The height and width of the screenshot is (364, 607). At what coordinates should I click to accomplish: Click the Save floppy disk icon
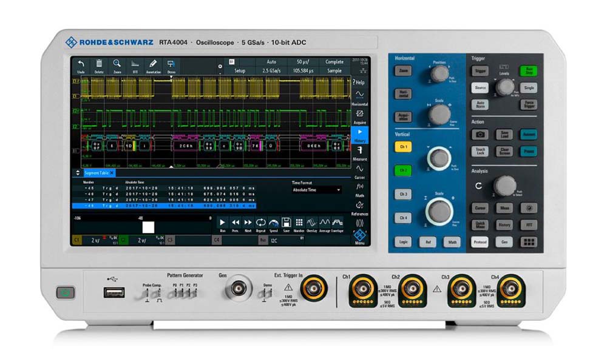286,223
